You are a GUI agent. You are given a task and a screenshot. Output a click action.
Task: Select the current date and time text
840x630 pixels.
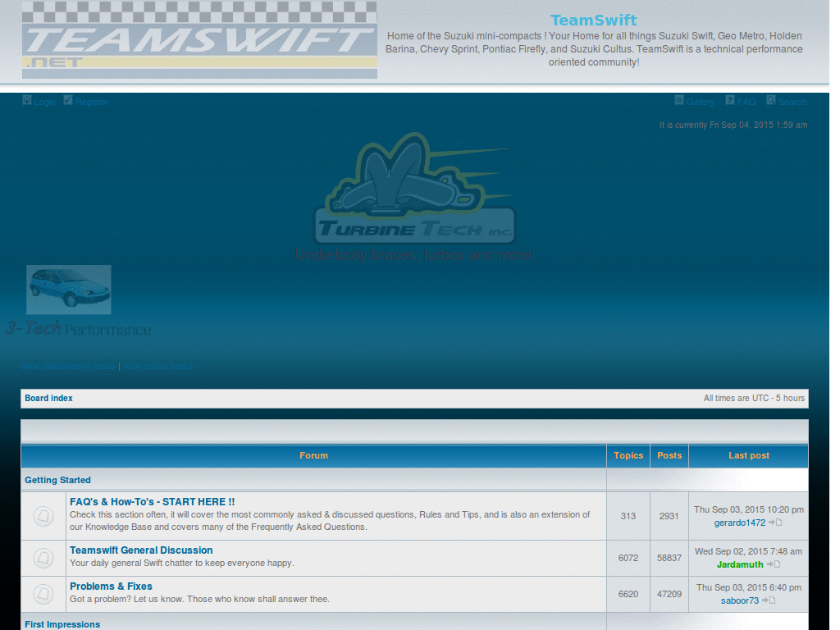coord(733,125)
